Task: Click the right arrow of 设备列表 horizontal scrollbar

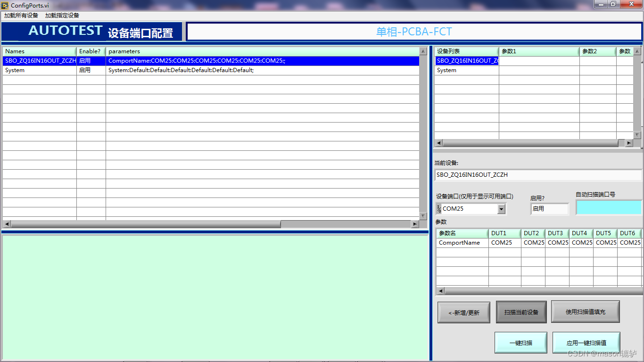Action: pos(629,143)
